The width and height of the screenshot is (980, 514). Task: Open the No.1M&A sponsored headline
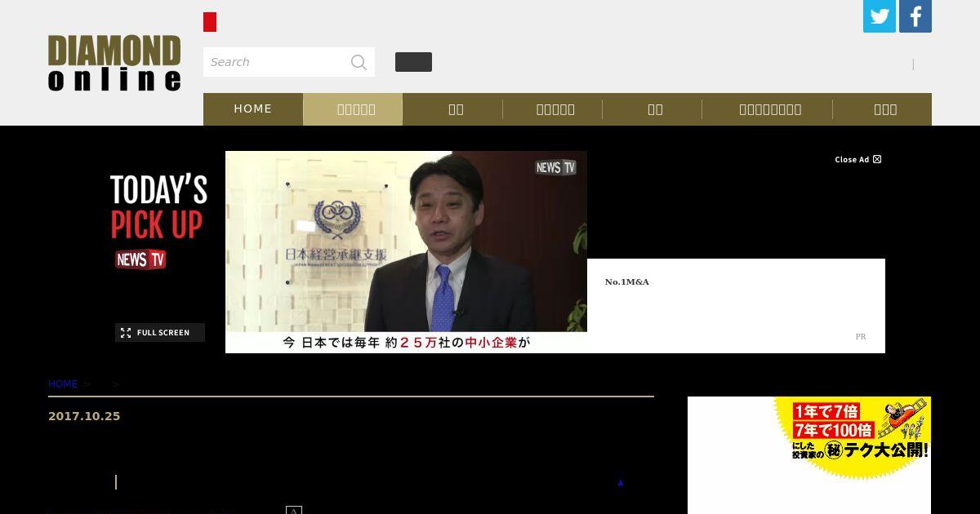[627, 281]
